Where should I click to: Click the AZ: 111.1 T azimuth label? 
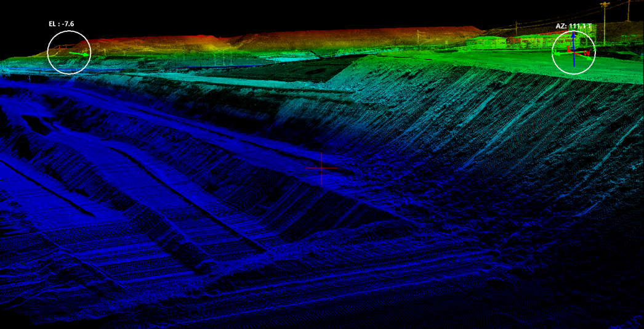click(573, 26)
